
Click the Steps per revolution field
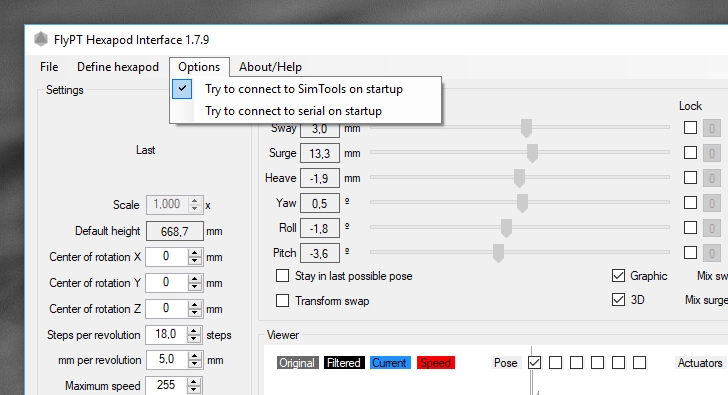tap(166, 335)
